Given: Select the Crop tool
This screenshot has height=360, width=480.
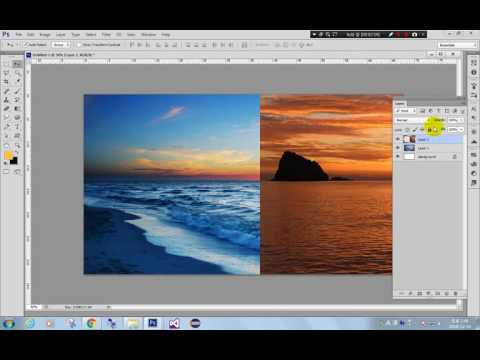Looking at the screenshot, I should click(6, 82).
